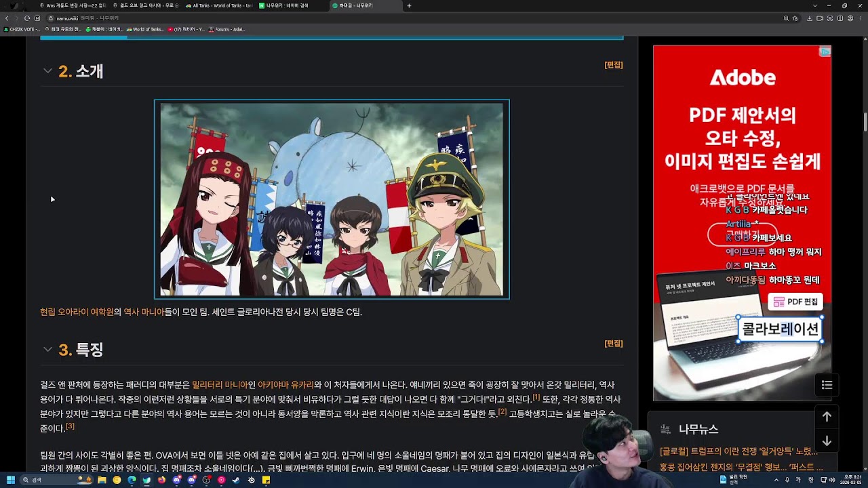Open File Explorer from the taskbar

tap(102, 480)
